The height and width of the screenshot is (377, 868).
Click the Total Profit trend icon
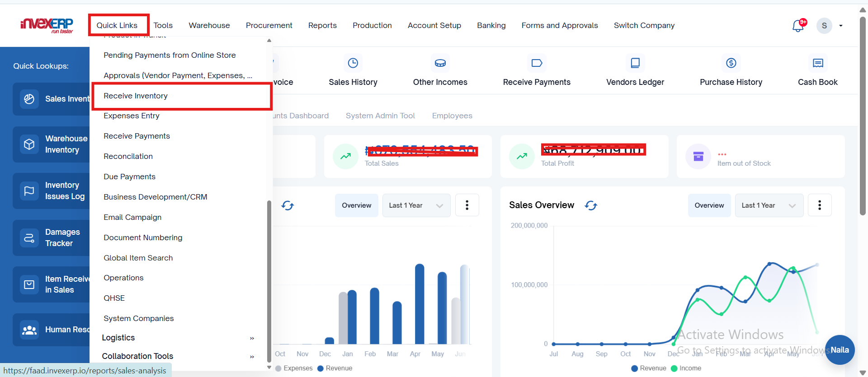pos(522,156)
